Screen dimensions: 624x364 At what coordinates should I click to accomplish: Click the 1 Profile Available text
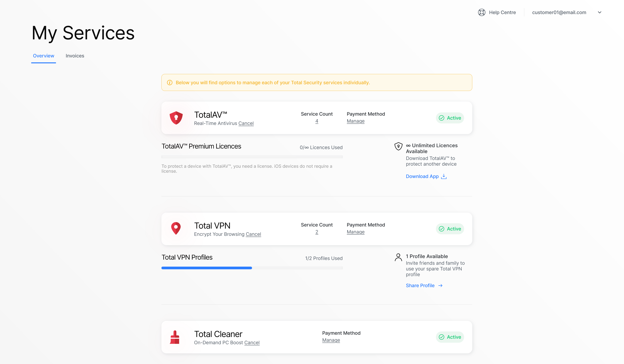click(427, 256)
